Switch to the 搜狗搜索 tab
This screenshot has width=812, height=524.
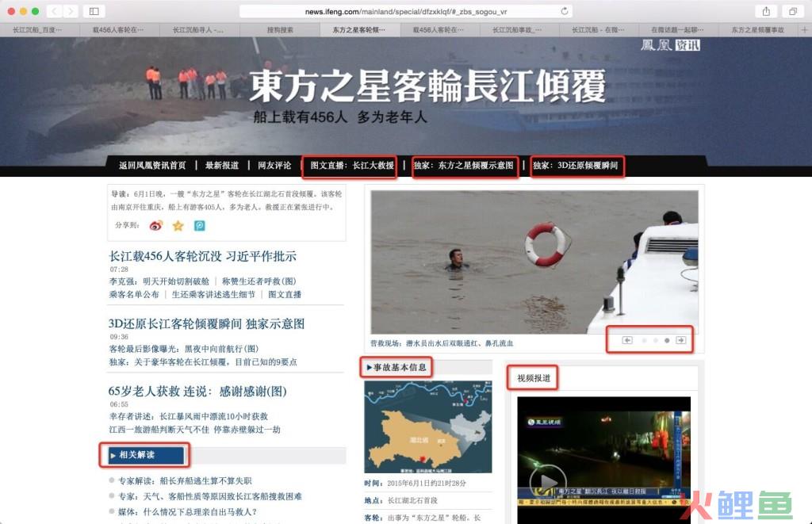tap(280, 30)
